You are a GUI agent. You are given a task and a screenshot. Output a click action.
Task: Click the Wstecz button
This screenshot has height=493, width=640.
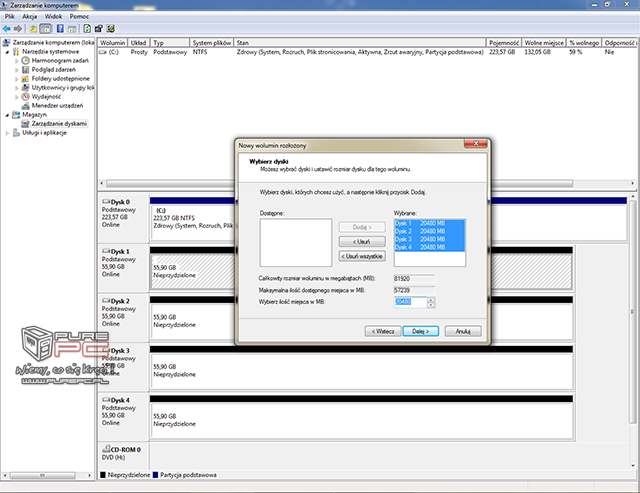(381, 330)
